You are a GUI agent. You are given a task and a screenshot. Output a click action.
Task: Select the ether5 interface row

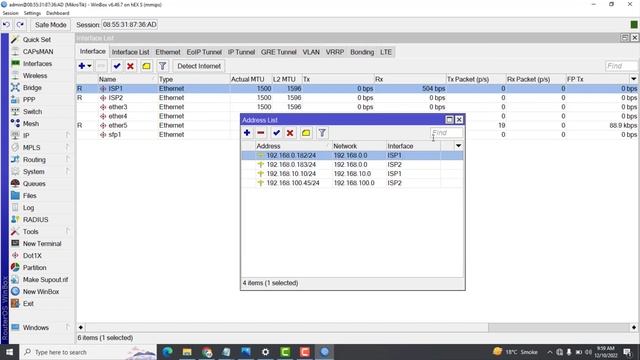(x=357, y=125)
